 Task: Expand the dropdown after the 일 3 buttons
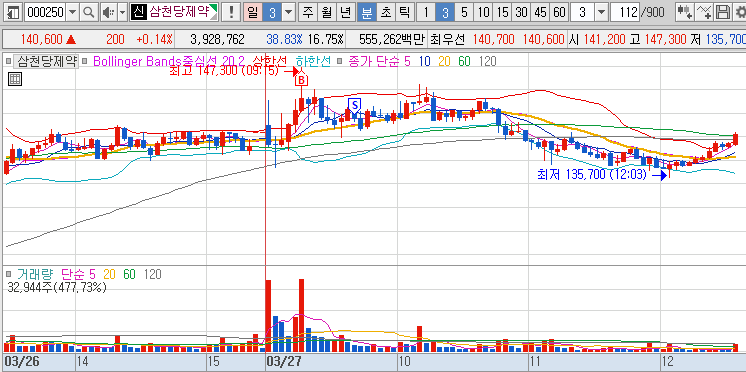288,12
